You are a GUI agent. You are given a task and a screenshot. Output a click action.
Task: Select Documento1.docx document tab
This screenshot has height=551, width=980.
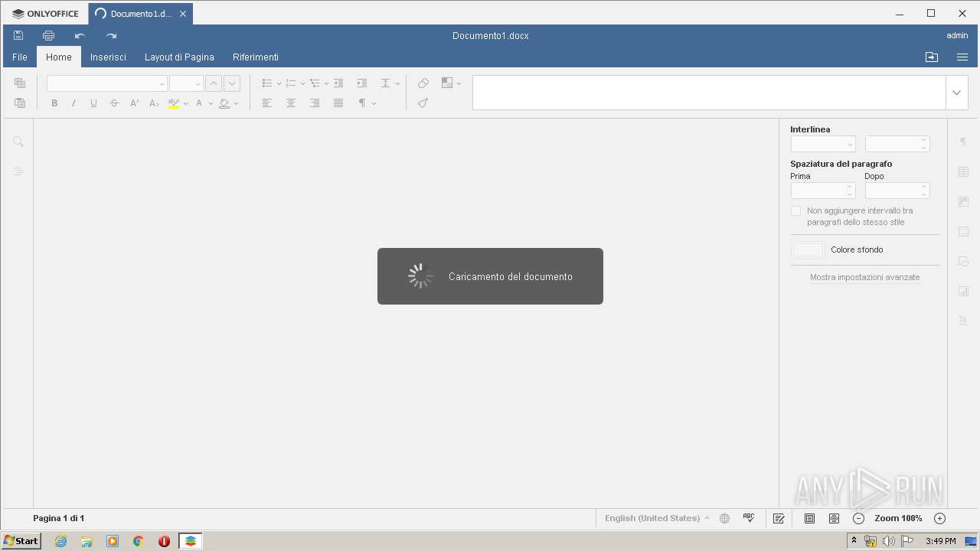[x=141, y=14]
